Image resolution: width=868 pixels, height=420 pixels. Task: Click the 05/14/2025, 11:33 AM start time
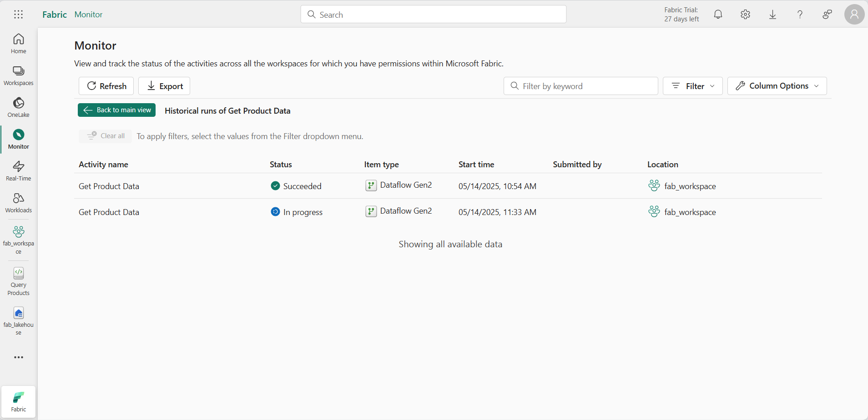click(x=497, y=212)
